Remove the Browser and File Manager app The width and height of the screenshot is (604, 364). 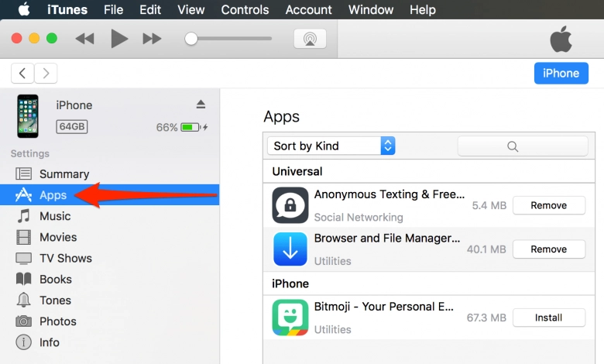pos(549,249)
